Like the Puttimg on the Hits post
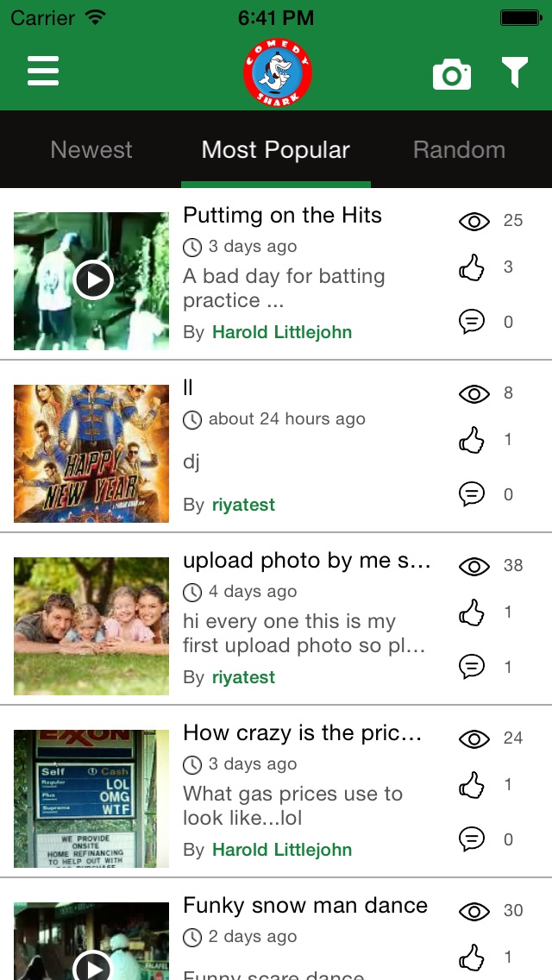The height and width of the screenshot is (980, 552). tap(472, 268)
